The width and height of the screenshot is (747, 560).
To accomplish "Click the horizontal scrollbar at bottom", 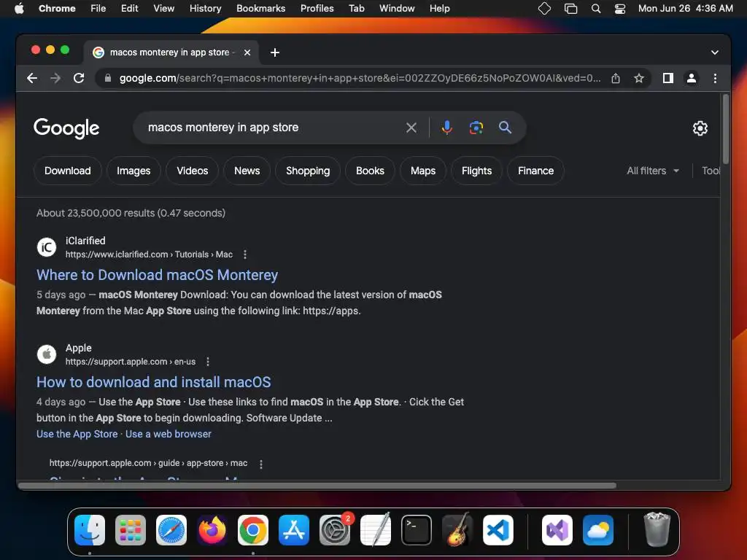I will pos(317,486).
